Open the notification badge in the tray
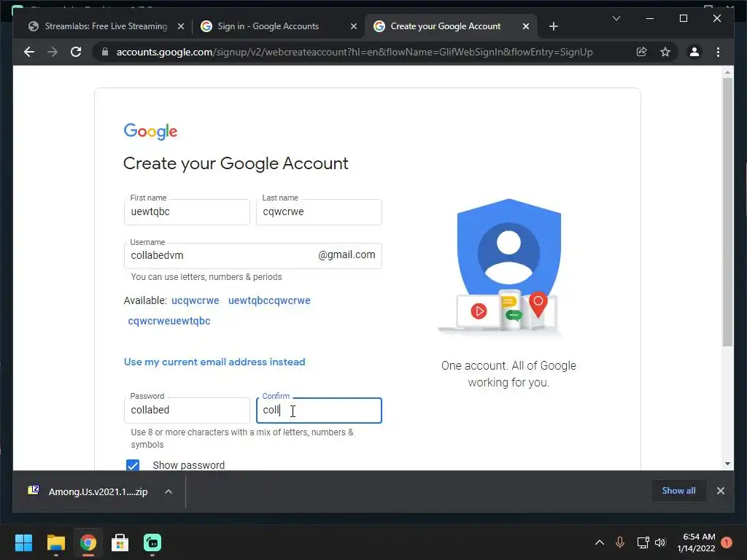Viewport: 747px width, 560px height. point(727,542)
